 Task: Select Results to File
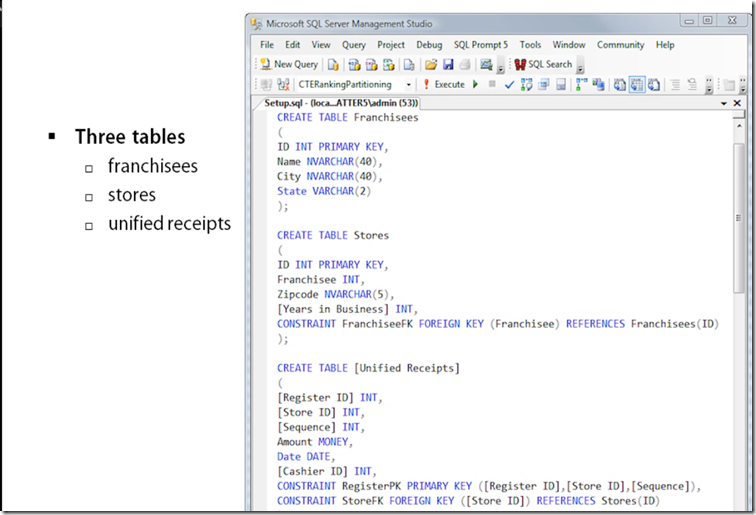654,85
